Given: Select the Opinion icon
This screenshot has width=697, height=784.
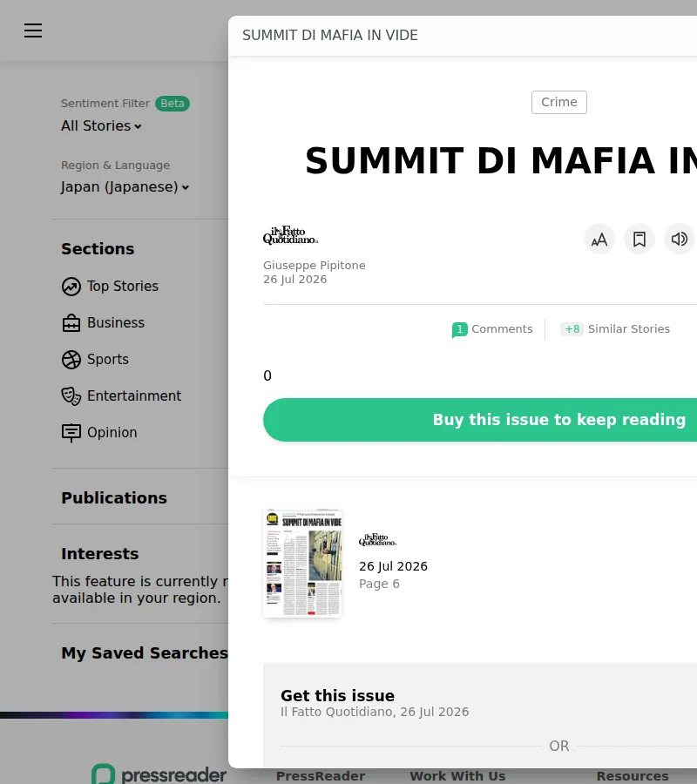Looking at the screenshot, I should point(71,432).
